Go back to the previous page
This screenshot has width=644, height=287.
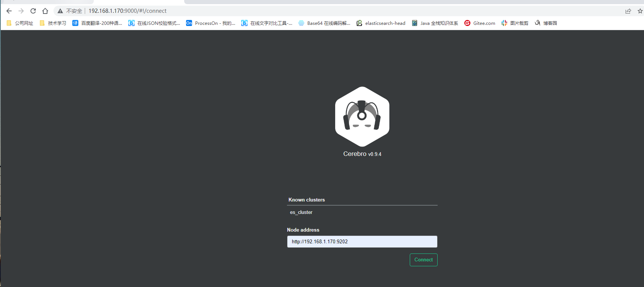[x=9, y=11]
